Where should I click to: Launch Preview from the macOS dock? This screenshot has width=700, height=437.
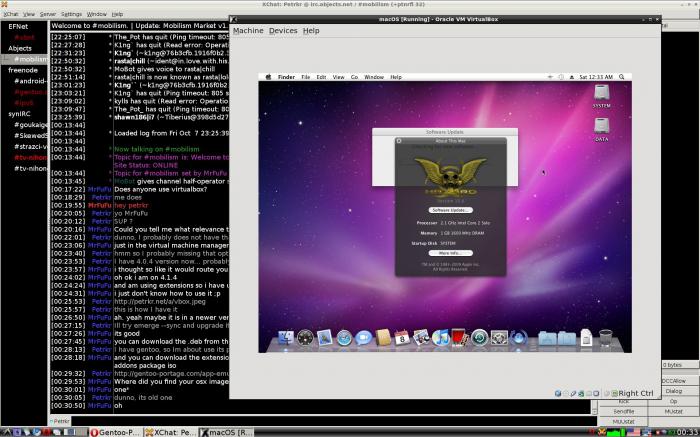[421, 338]
